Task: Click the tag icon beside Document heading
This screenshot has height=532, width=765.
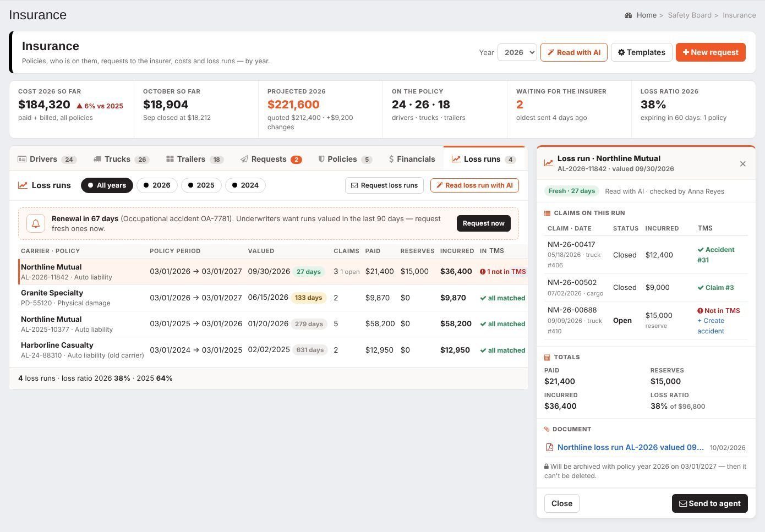Action: pos(547,429)
